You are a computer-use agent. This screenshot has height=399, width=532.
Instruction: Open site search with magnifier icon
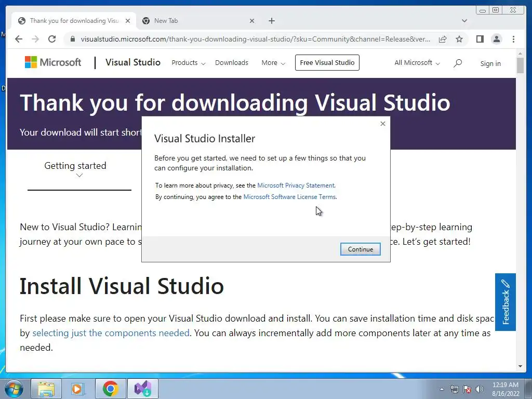(x=458, y=63)
